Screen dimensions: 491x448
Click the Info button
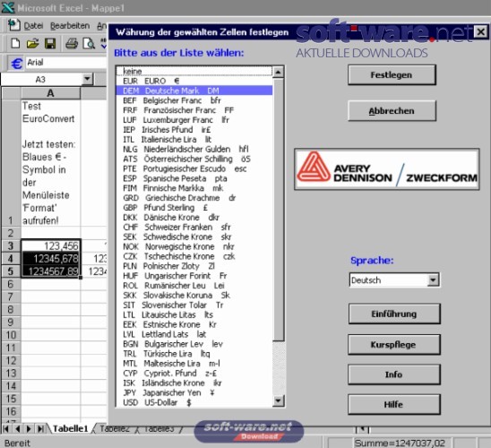[394, 375]
